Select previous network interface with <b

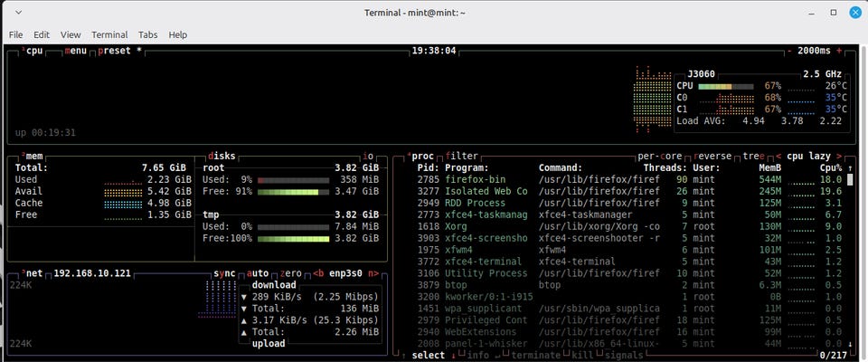click(x=318, y=273)
